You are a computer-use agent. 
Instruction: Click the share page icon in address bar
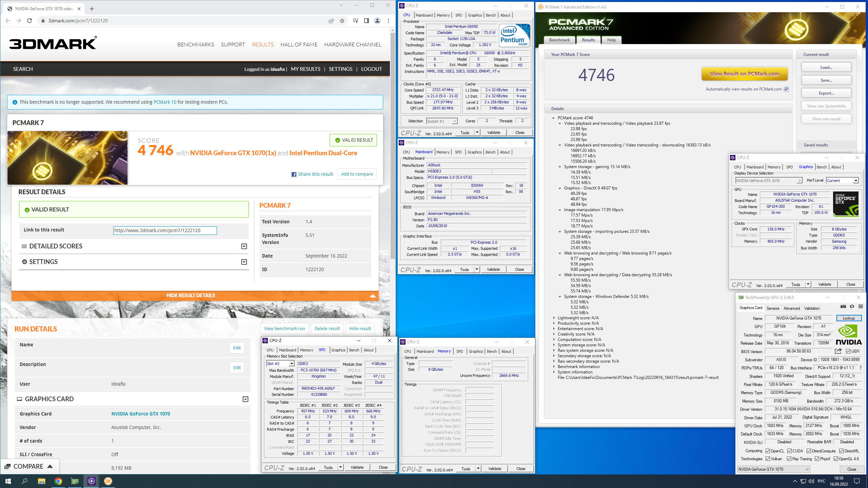pos(331,21)
